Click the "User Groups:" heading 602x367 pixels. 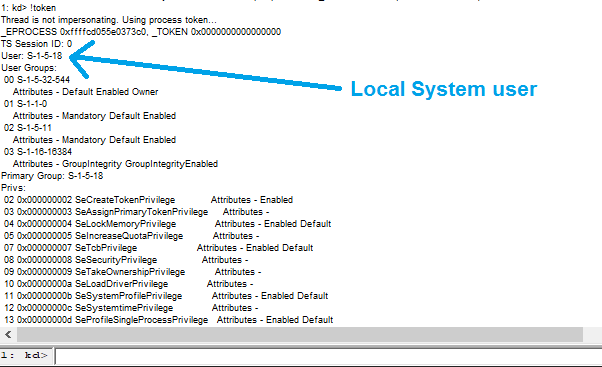tap(29, 68)
